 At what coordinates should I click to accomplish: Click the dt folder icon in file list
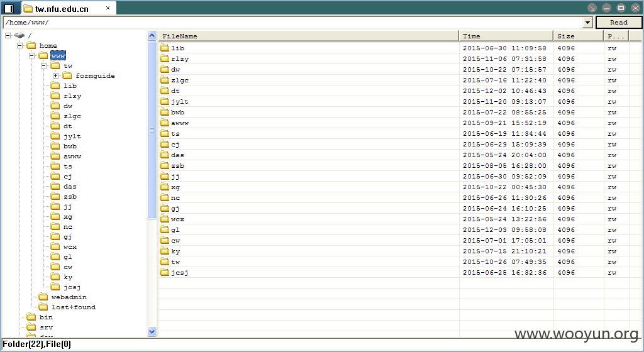pos(165,91)
